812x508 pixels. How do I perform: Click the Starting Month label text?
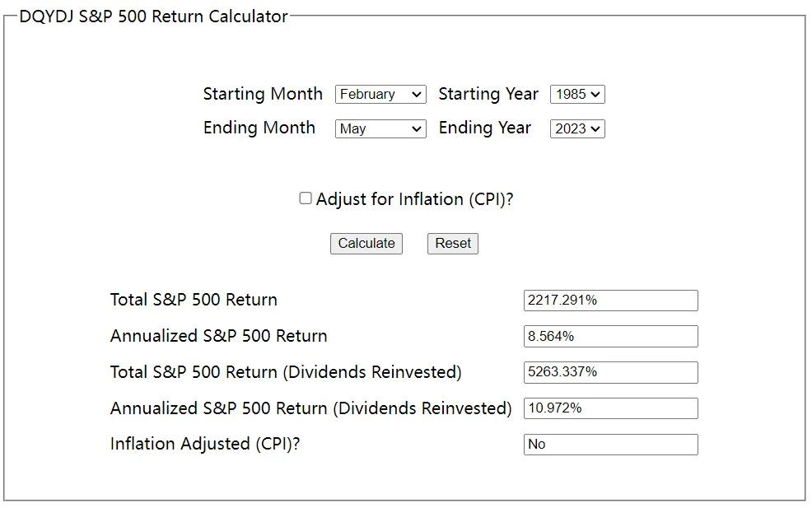click(x=263, y=94)
